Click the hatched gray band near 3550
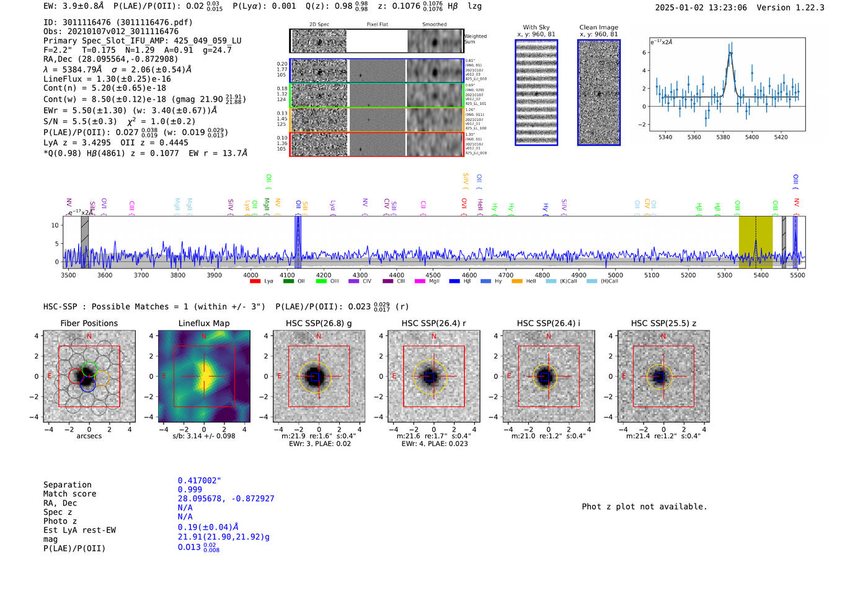 tap(85, 242)
